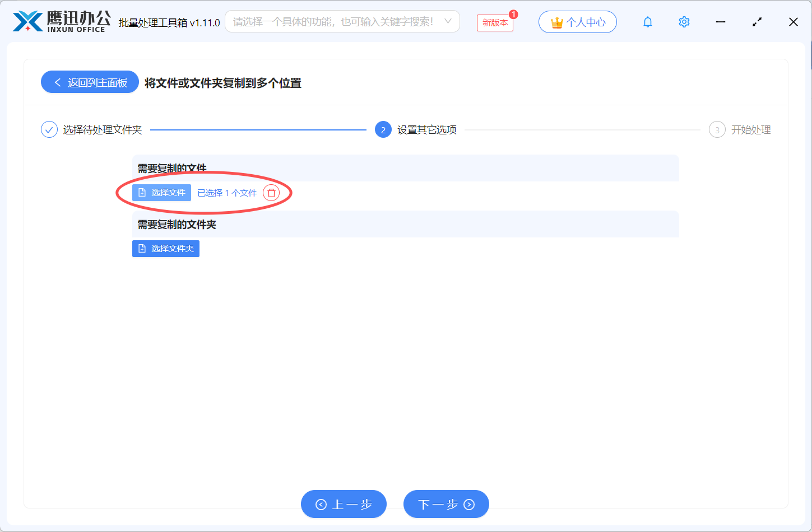The height and width of the screenshot is (532, 812).
Task: Go back with 上一步 button
Action: click(344, 504)
